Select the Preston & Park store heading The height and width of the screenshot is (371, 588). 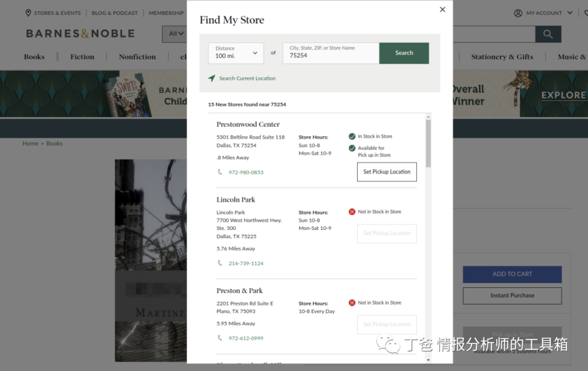point(239,291)
